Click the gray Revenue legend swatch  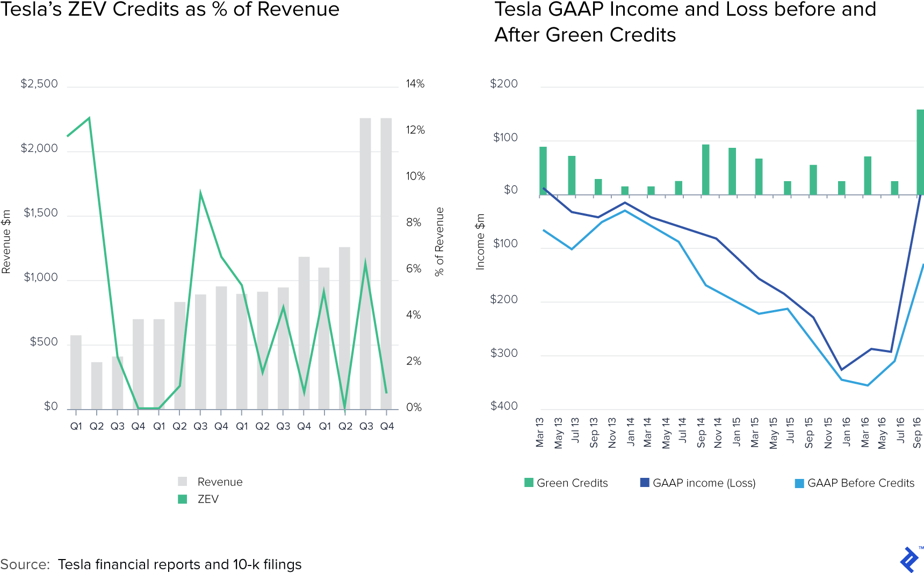183,482
